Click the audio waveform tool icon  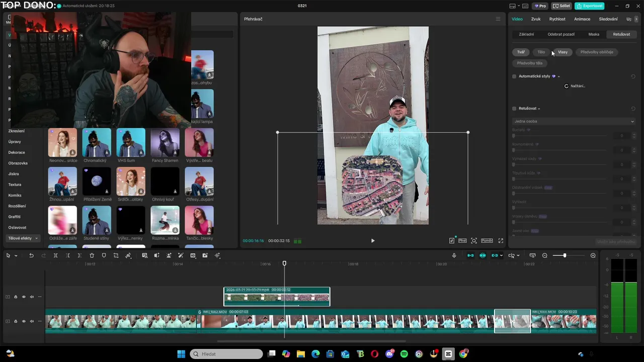(217, 255)
